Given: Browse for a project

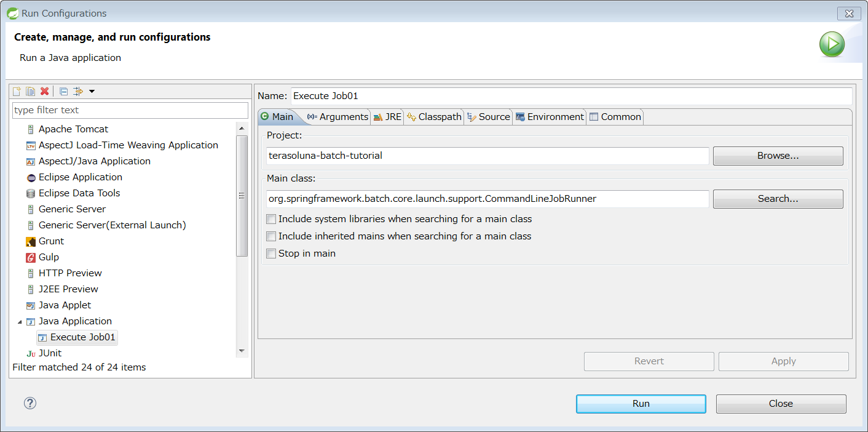Looking at the screenshot, I should pyautogui.click(x=778, y=156).
